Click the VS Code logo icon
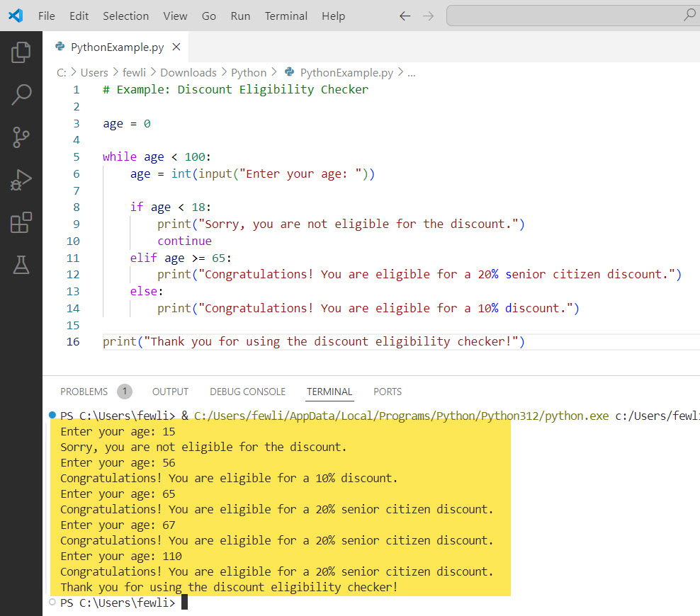700x616 pixels. click(16, 16)
